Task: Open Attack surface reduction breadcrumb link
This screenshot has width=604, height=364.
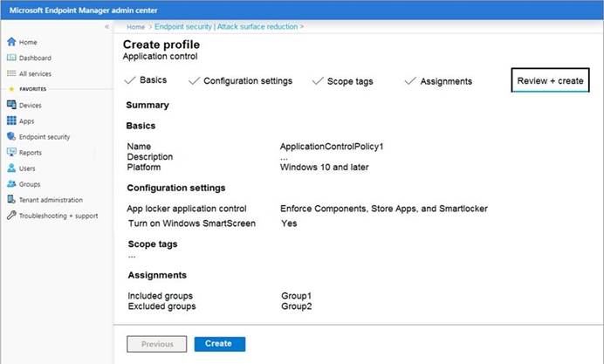Action: (x=257, y=26)
